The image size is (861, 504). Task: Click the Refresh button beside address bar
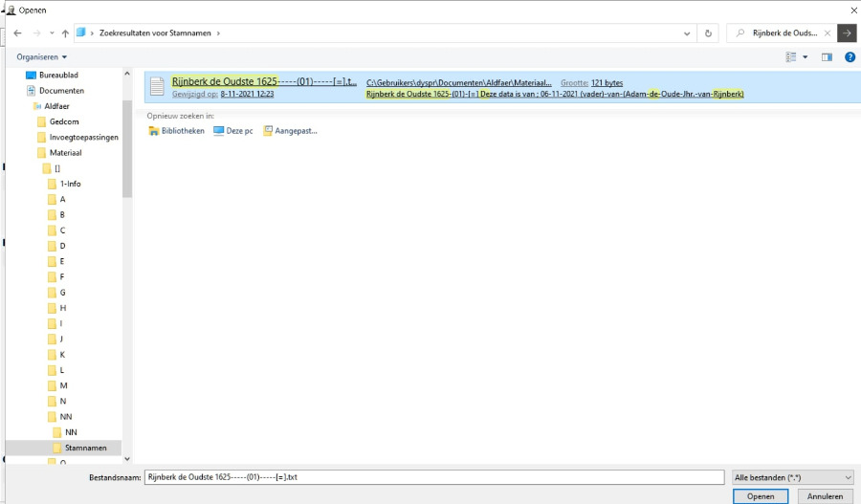click(x=708, y=33)
